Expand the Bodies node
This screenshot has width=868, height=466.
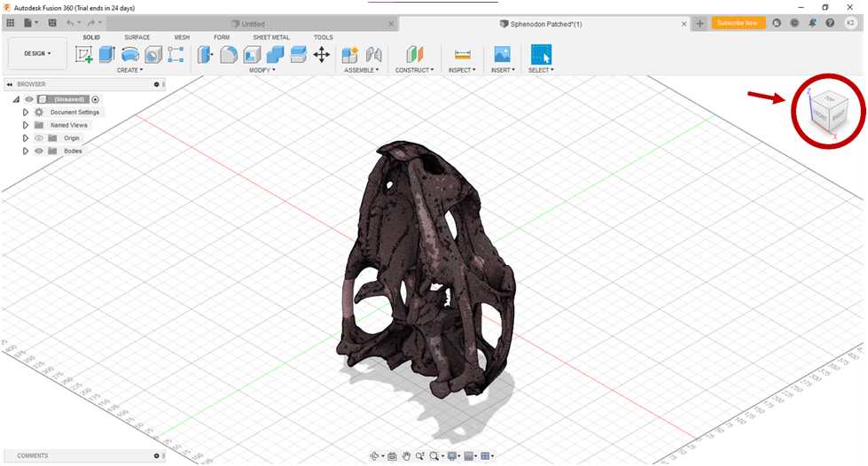click(x=26, y=151)
